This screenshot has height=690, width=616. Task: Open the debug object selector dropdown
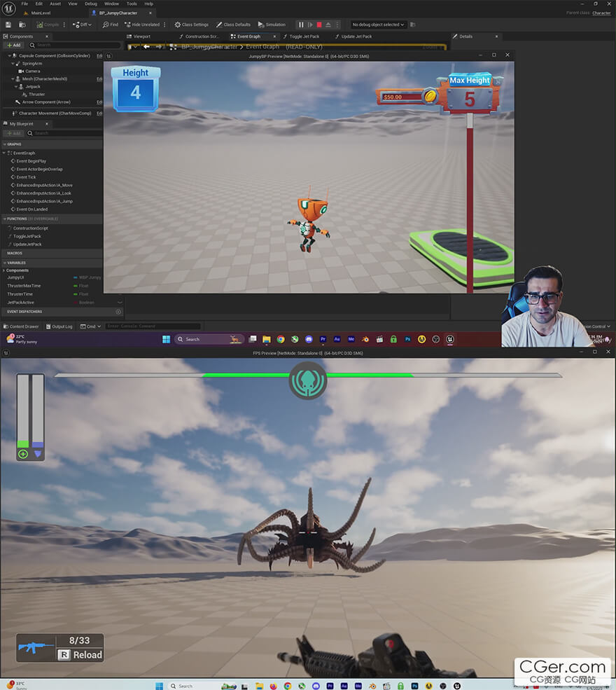378,25
